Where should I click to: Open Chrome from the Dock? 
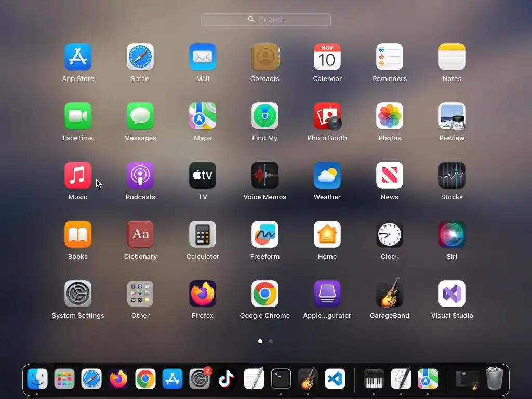(x=145, y=379)
